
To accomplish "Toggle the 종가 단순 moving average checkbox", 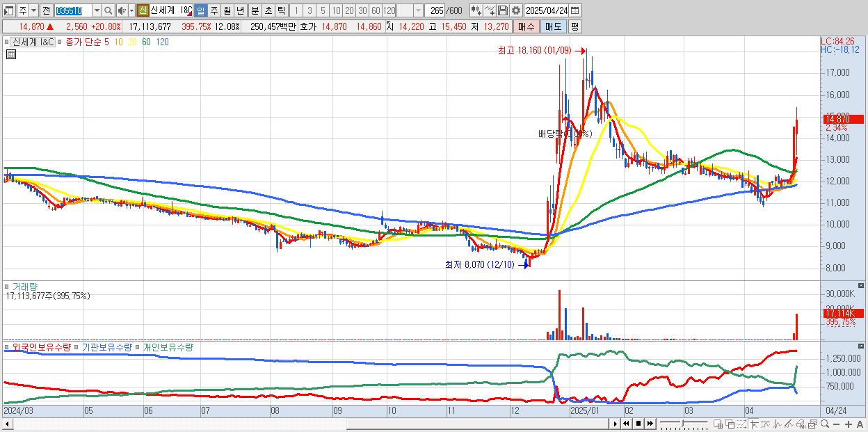I will (x=61, y=42).
